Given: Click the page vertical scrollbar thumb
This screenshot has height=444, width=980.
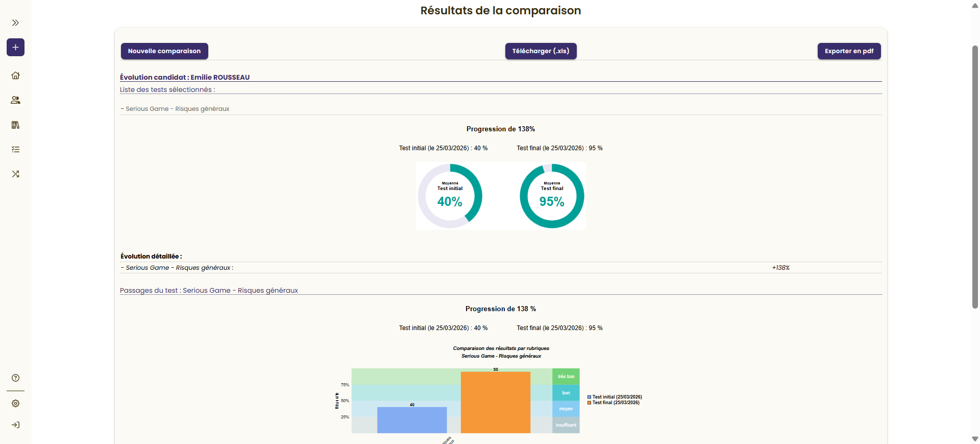Looking at the screenshot, I should click(975, 177).
